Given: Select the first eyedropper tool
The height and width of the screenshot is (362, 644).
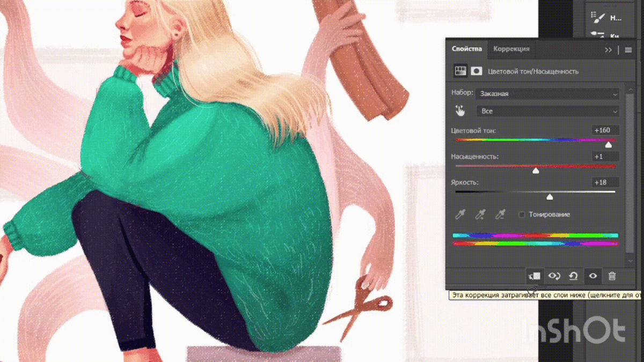Looking at the screenshot, I should pyautogui.click(x=460, y=215).
